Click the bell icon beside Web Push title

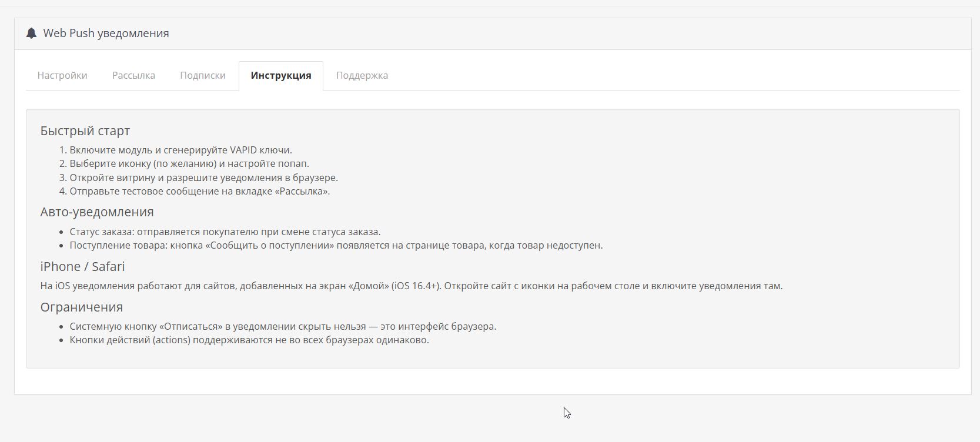coord(32,34)
